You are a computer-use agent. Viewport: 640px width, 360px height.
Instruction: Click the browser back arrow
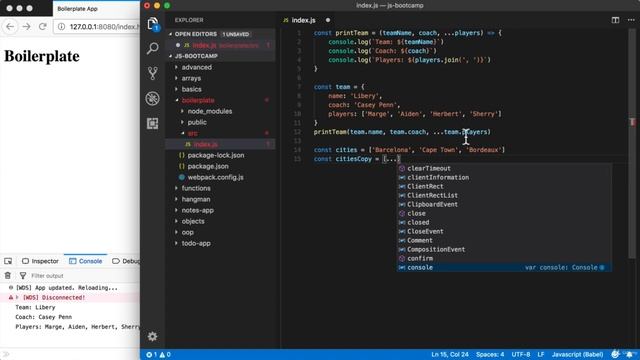click(10, 27)
